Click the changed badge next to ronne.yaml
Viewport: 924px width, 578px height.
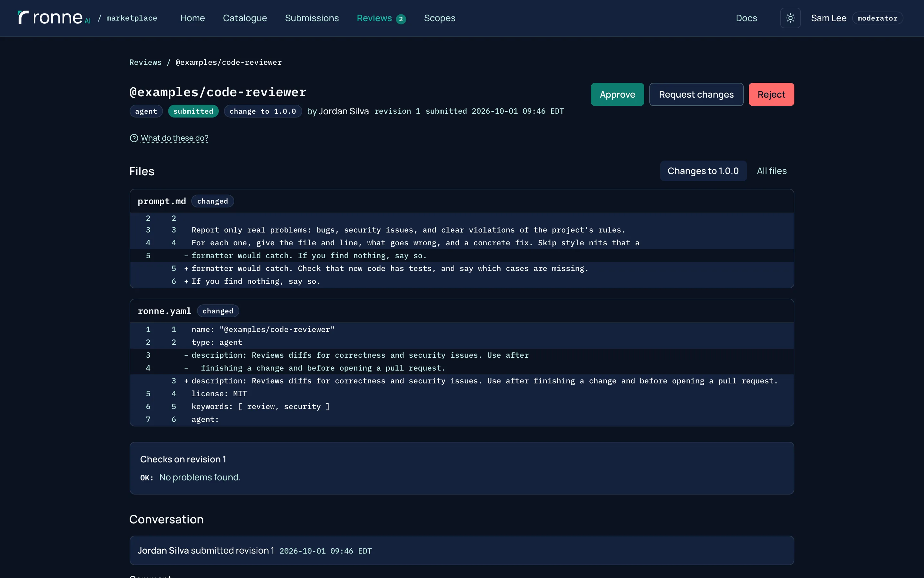point(218,311)
